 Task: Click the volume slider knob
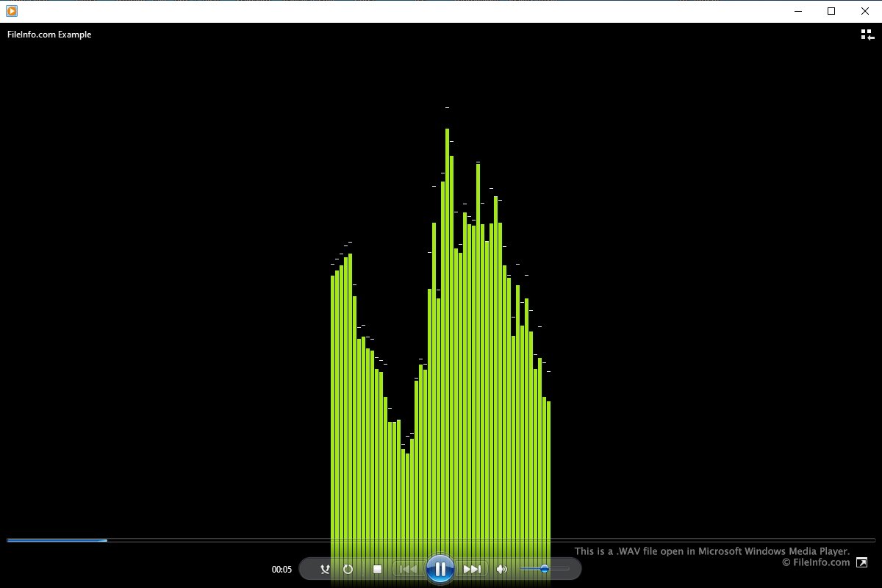(545, 569)
